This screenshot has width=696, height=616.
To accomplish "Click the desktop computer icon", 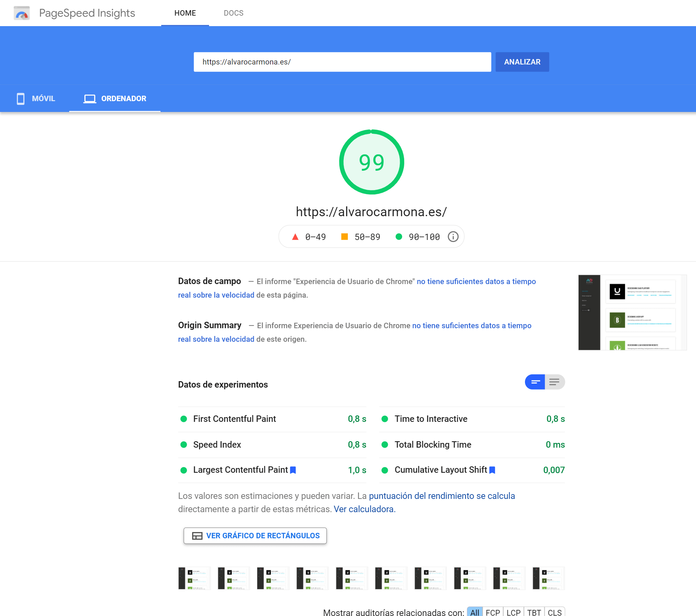I will pyautogui.click(x=90, y=99).
